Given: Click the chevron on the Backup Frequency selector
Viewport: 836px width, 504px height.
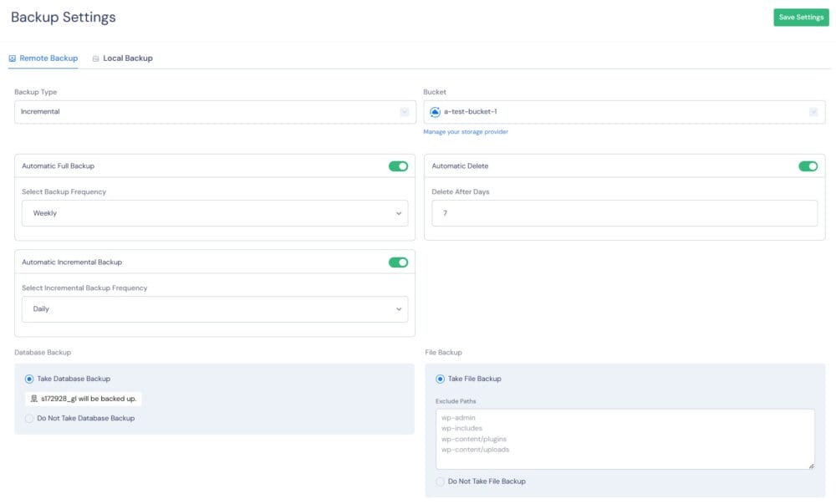Looking at the screenshot, I should click(399, 213).
